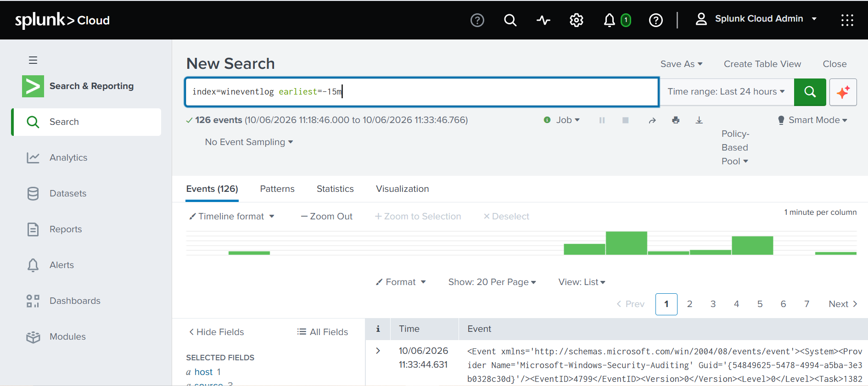868x386 pixels.
Task: Click the Search & Reporting app icon
Action: click(33, 86)
